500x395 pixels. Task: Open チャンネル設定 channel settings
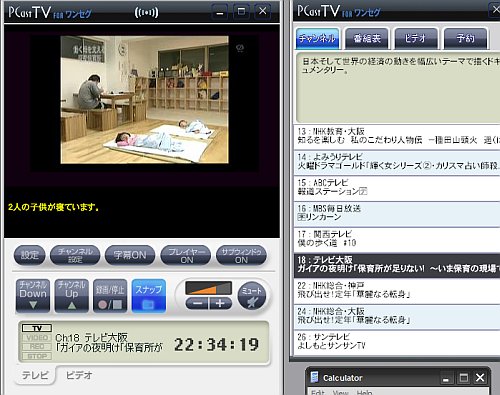pyautogui.click(x=75, y=255)
